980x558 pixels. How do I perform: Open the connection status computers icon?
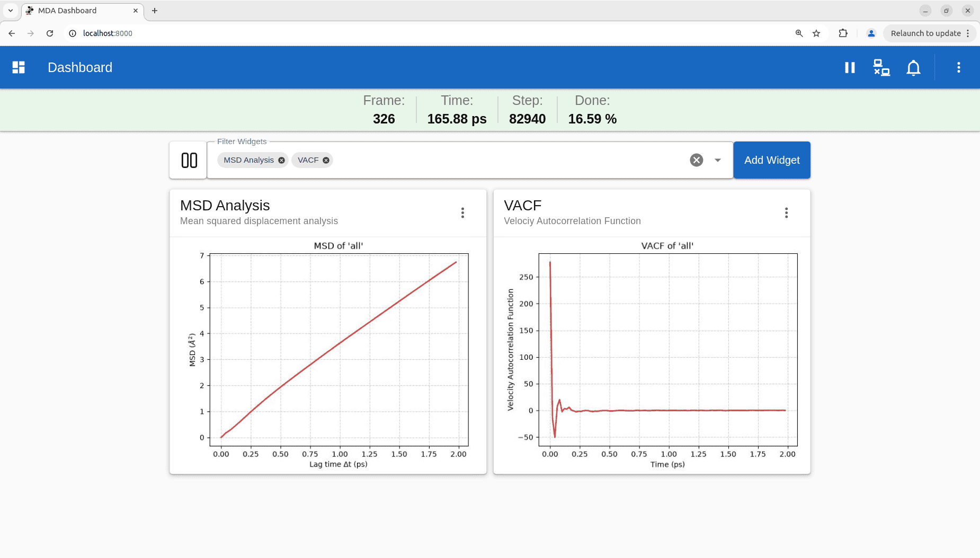[881, 67]
